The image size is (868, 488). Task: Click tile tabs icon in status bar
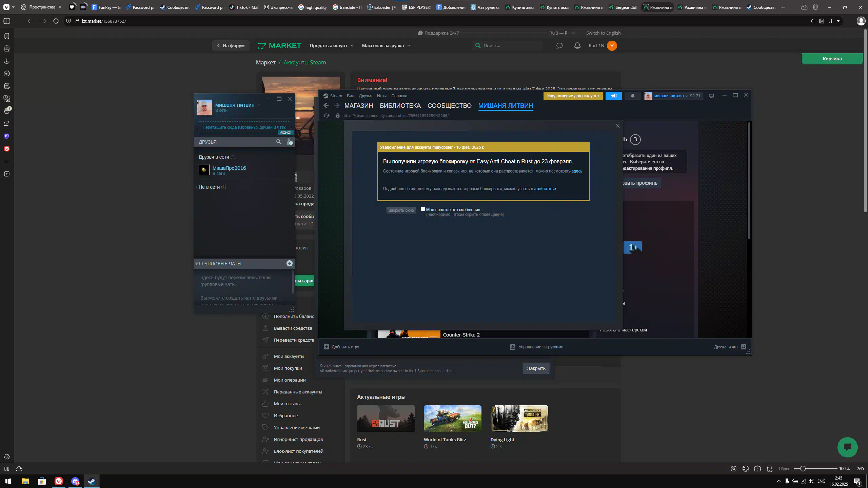[757, 469]
